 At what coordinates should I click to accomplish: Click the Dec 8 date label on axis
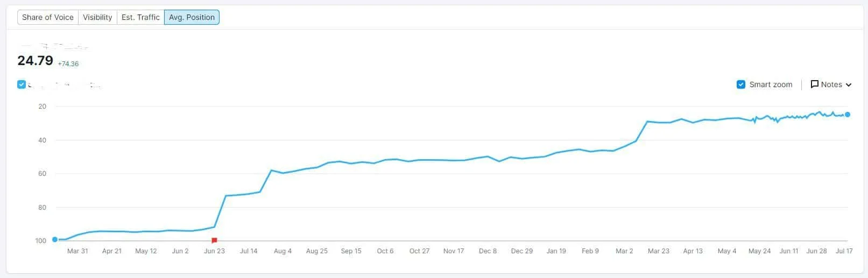[x=488, y=251]
